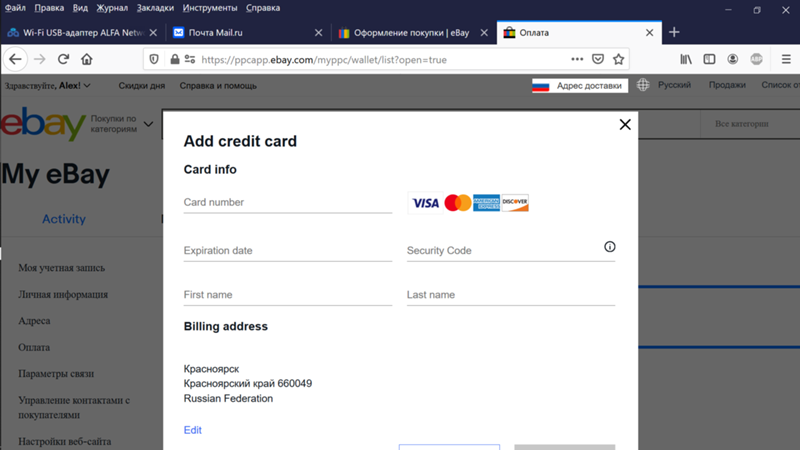
Task: Open Параметры связи in sidebar
Action: point(56,373)
